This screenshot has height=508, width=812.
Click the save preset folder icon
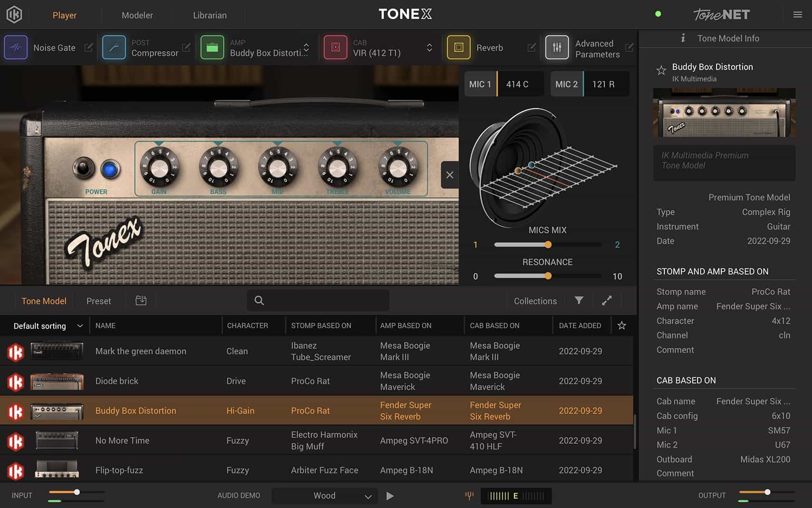[141, 300]
